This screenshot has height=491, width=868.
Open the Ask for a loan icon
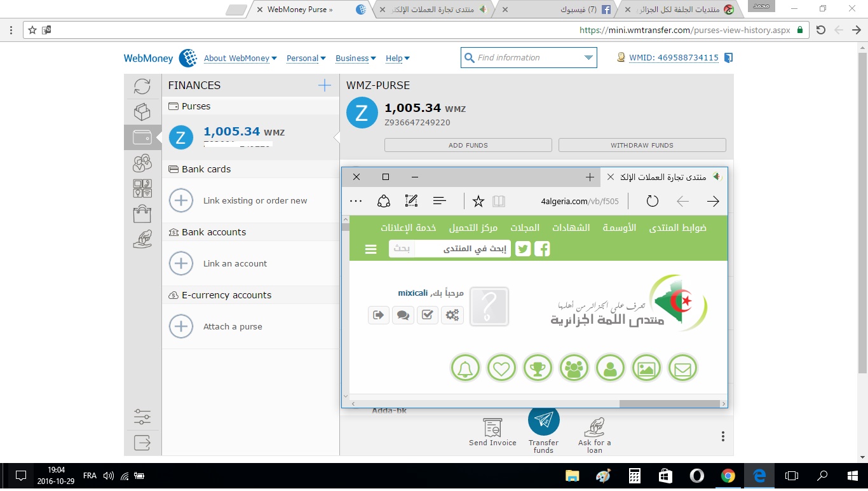point(594,427)
